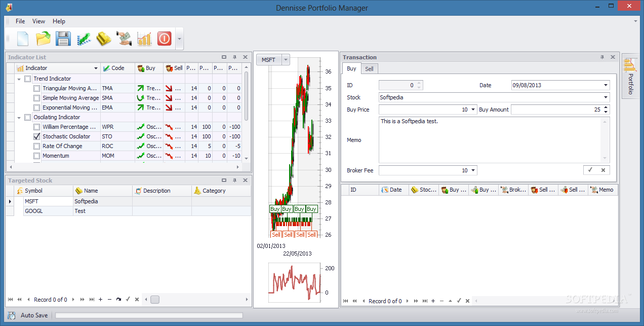
Task: Sort Targeted Stock by Category column
Action: [221, 191]
